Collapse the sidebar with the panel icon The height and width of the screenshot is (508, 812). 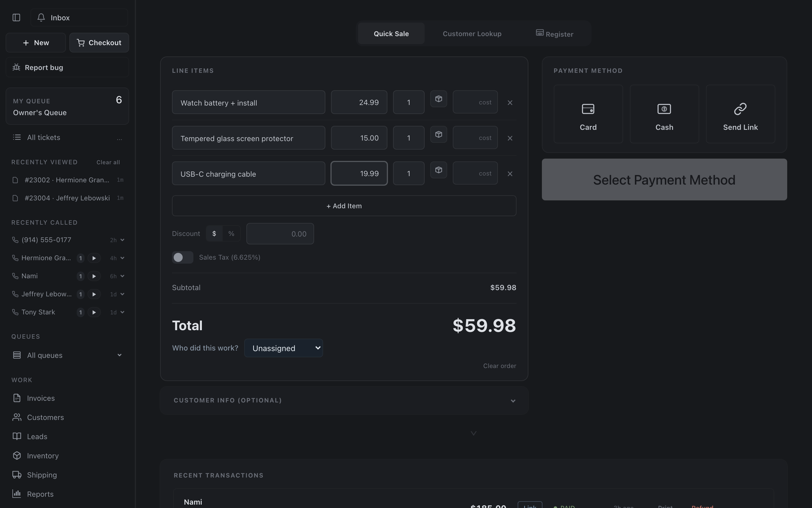16,17
